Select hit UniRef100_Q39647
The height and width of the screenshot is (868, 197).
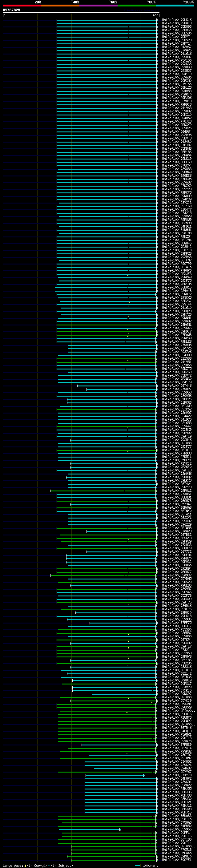[x=176, y=426]
